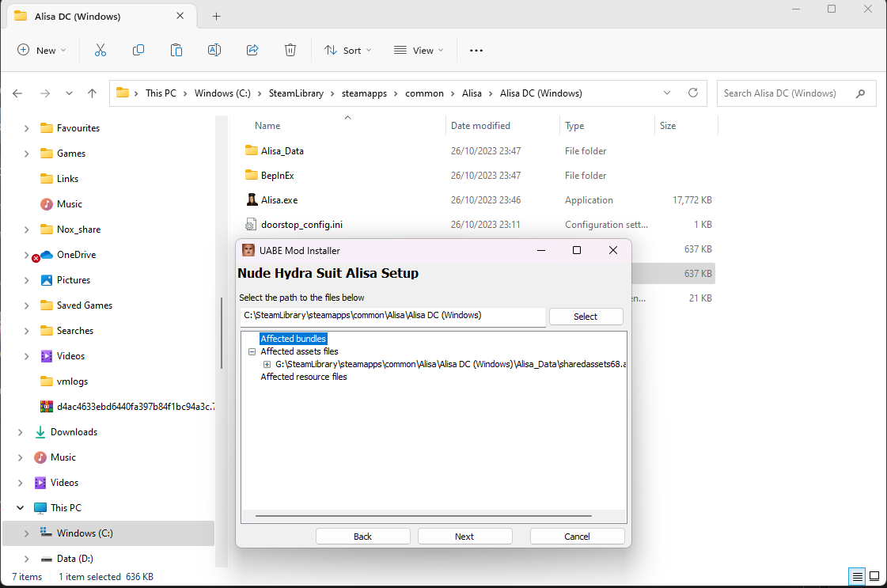The width and height of the screenshot is (887, 588).
Task: Select the Nox_share folder
Action: 70,230
